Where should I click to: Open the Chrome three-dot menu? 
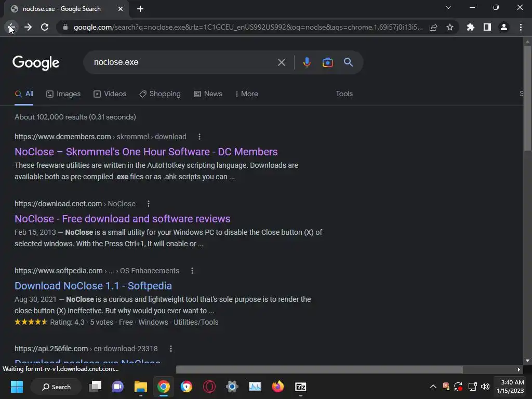521,27
